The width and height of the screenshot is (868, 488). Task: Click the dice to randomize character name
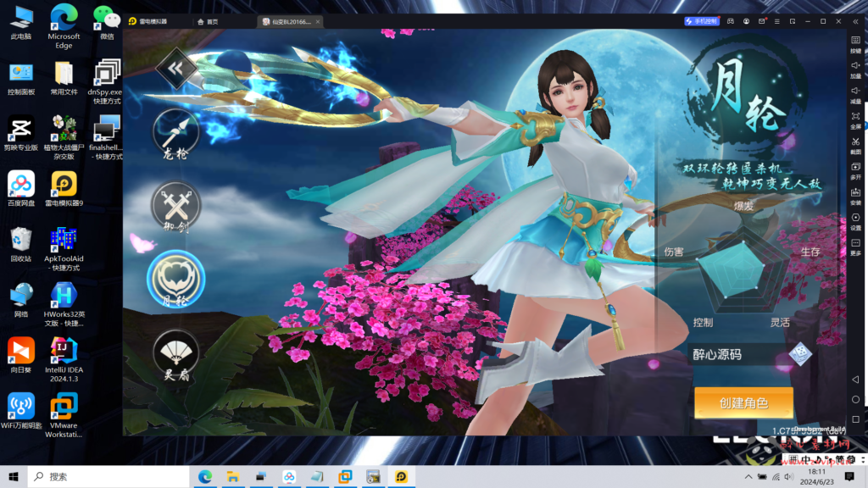tap(799, 354)
